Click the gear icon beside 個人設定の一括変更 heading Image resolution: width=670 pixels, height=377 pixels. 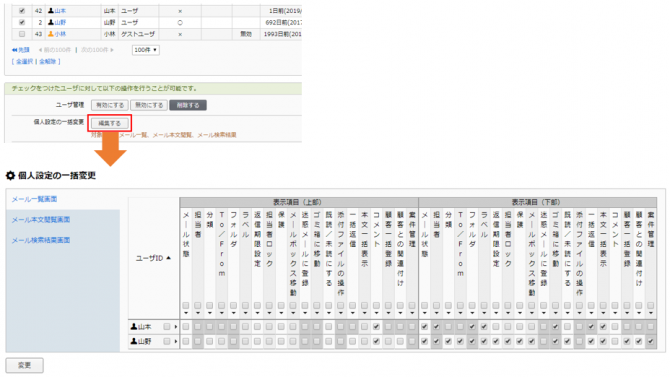point(10,175)
